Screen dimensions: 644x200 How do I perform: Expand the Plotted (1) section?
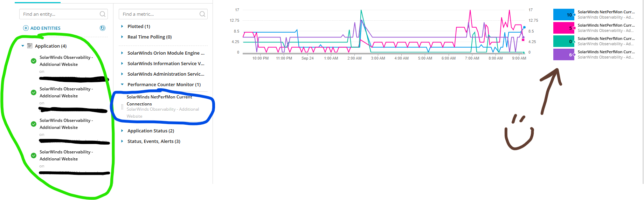click(122, 26)
